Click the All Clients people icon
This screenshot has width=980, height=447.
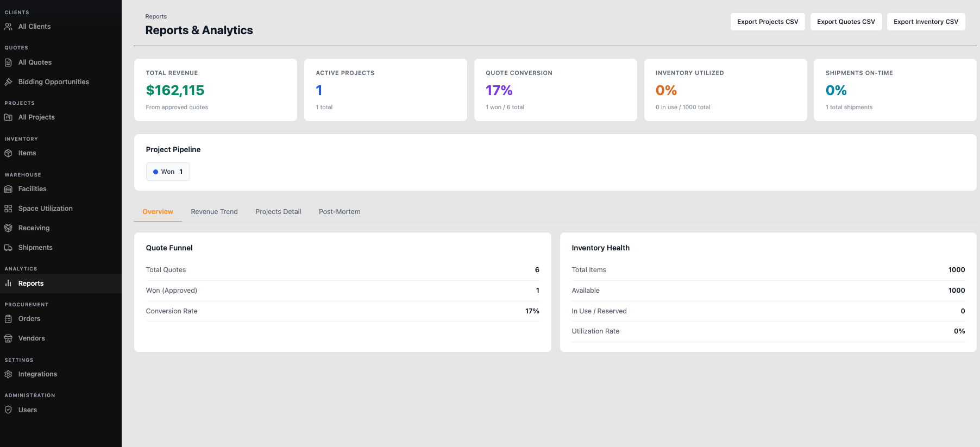[x=8, y=27]
